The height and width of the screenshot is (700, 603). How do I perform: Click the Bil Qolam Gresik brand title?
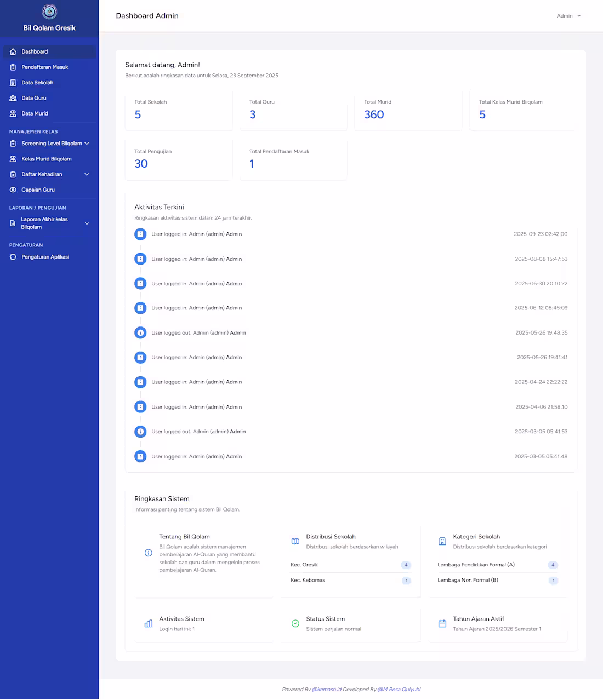49,28
